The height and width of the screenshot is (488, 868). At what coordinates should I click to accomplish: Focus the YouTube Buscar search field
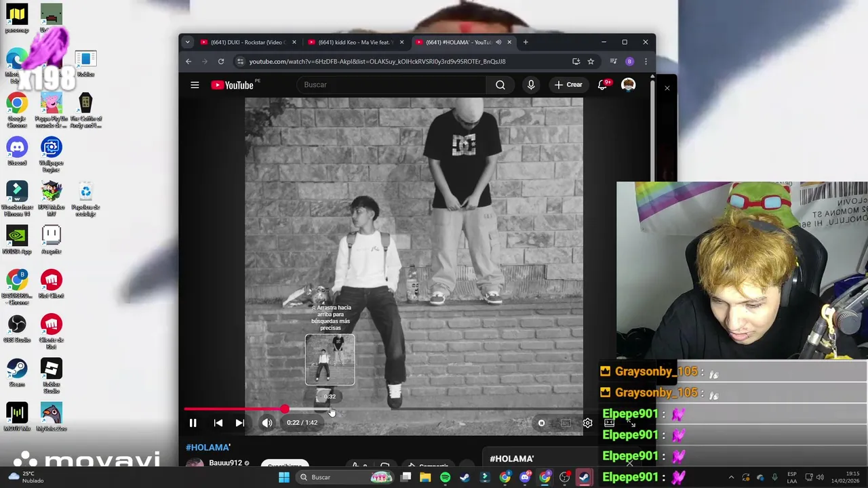(392, 85)
